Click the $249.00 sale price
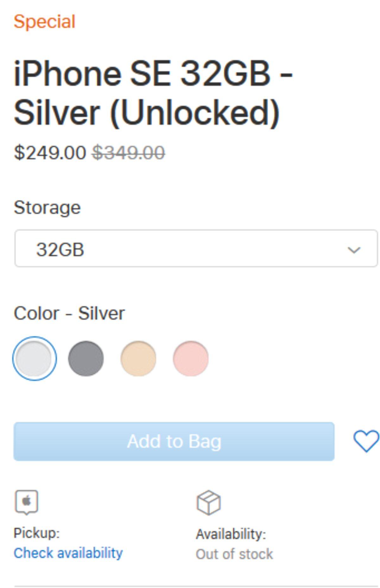The image size is (380, 588). [50, 153]
